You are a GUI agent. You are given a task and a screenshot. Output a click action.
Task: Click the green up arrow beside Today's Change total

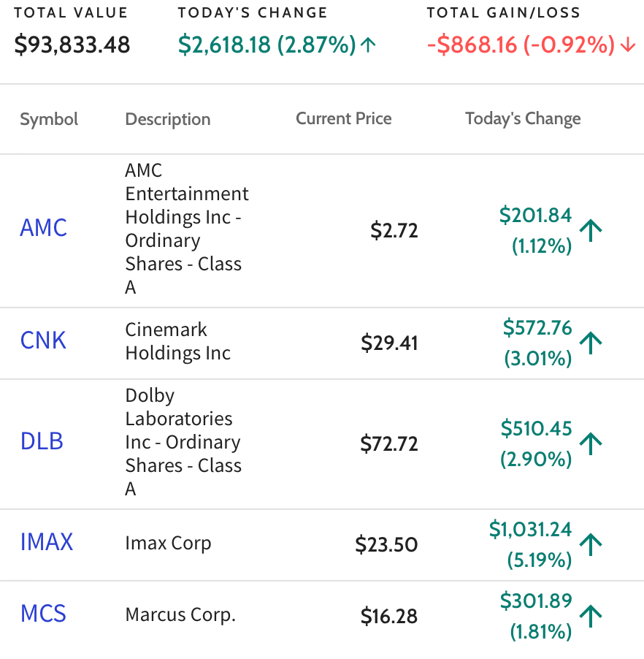pyautogui.click(x=369, y=45)
